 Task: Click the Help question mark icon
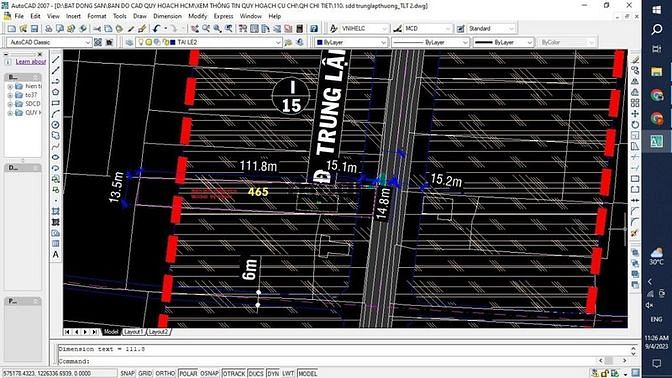pyautogui.click(x=314, y=29)
